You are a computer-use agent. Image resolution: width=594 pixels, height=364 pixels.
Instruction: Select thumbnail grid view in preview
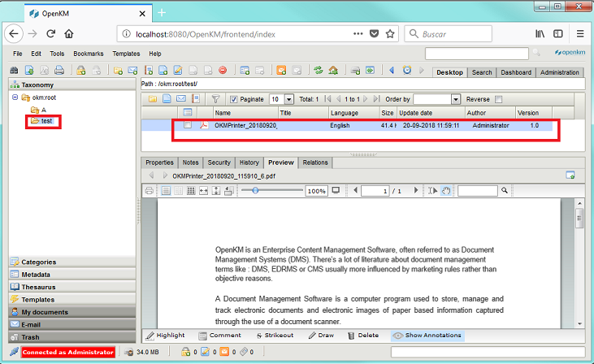point(191,190)
